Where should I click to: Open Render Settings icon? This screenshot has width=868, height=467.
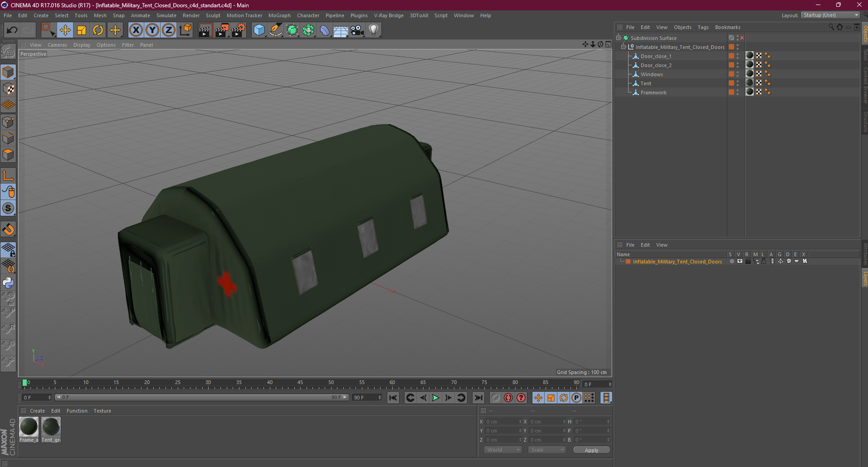(239, 30)
